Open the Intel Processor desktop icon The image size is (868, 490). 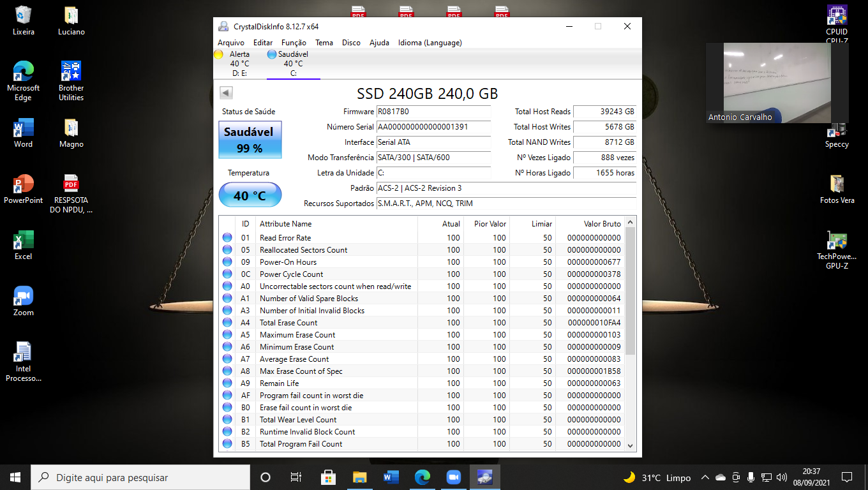click(x=24, y=362)
